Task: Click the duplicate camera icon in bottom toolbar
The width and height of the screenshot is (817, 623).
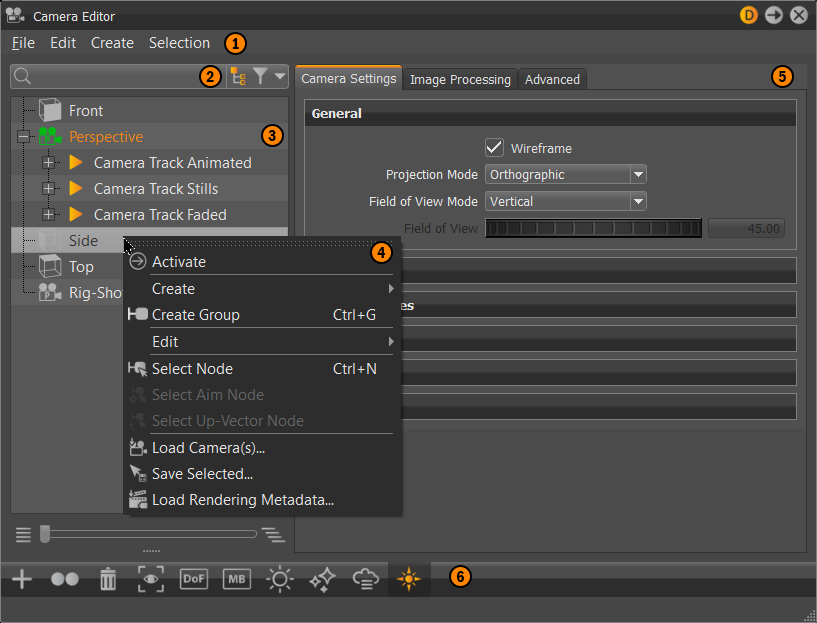Action: (x=65, y=579)
